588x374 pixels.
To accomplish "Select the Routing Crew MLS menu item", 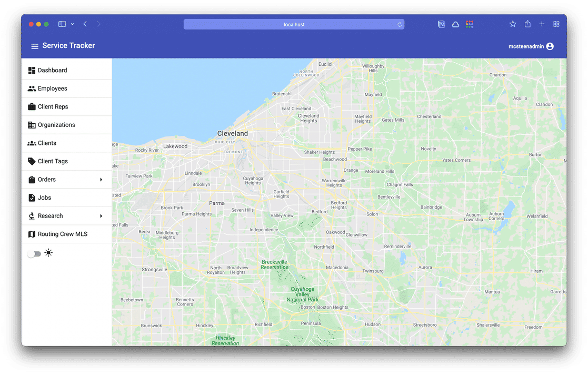I will point(67,234).
